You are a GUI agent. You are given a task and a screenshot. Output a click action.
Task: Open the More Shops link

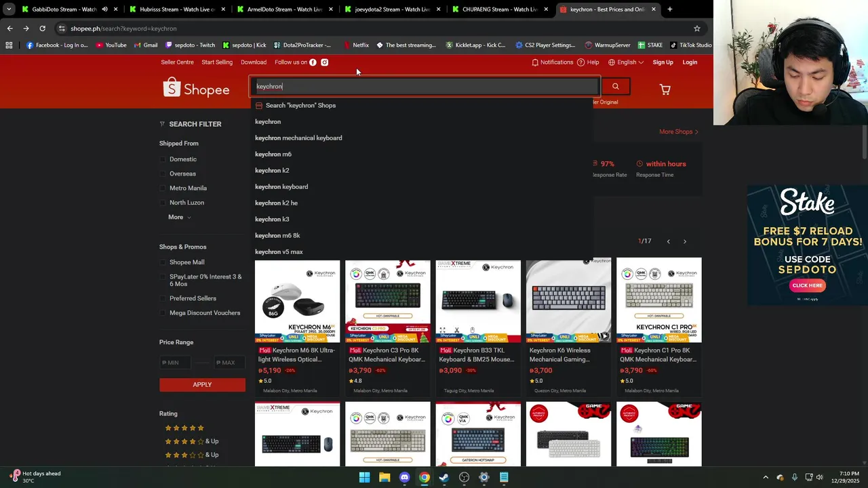tap(679, 131)
